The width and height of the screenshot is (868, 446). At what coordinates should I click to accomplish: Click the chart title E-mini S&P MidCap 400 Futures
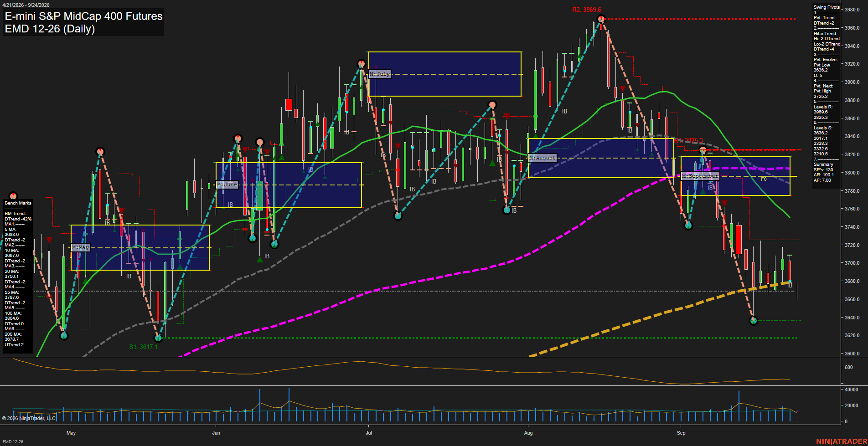[x=83, y=16]
